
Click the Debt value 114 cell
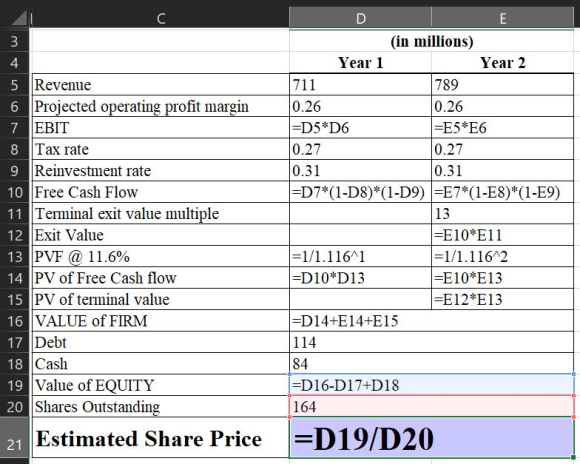[x=432, y=342]
